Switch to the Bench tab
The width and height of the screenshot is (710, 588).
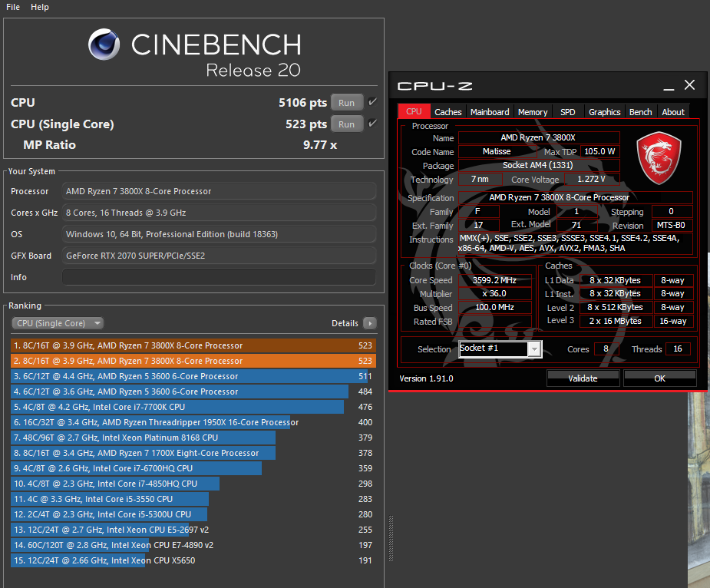640,112
